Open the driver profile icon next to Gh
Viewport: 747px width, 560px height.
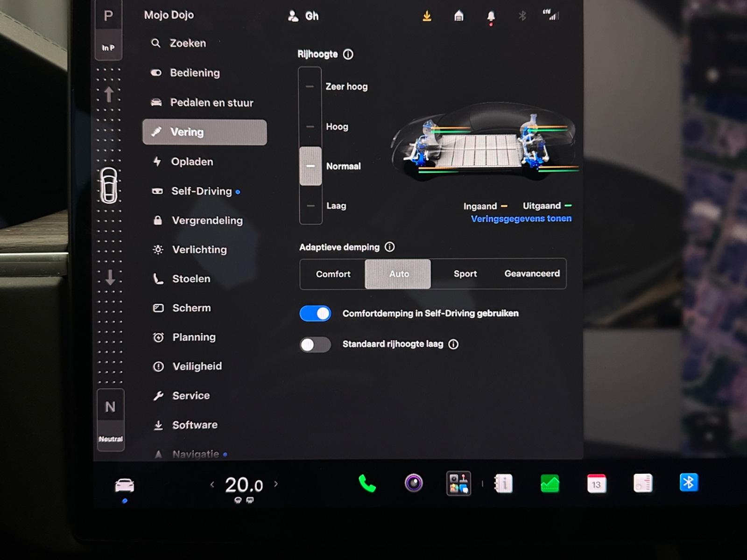(x=293, y=16)
